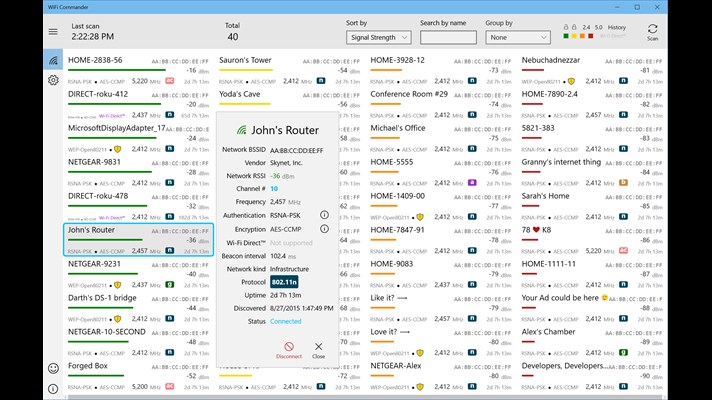Click the Disconnect icon in popup

[x=289, y=348]
